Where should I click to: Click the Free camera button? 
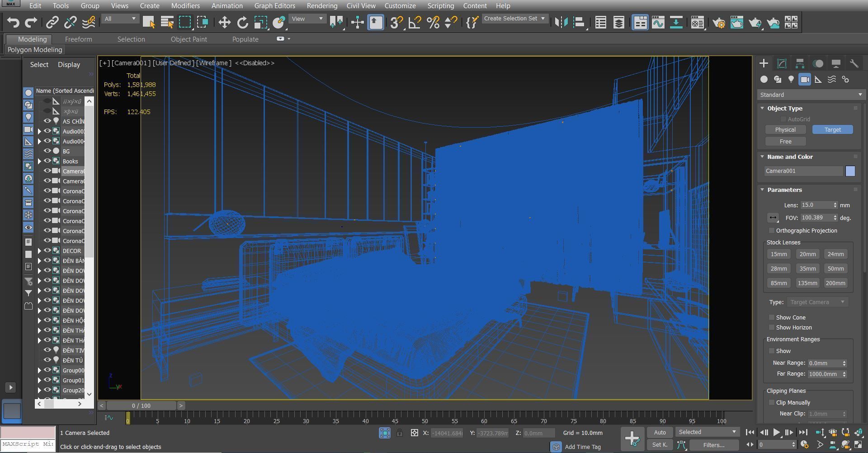coord(785,142)
